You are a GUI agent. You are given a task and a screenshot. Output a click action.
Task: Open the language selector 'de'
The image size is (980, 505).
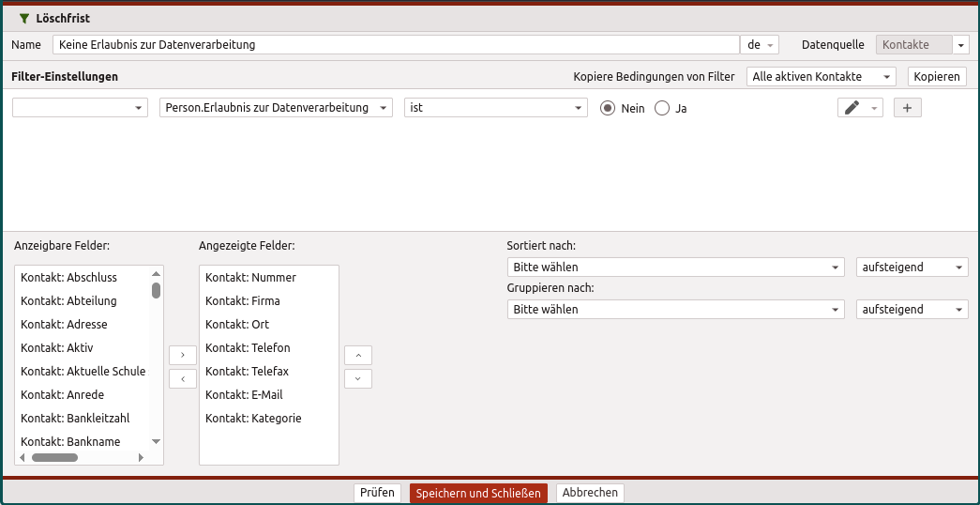point(760,45)
